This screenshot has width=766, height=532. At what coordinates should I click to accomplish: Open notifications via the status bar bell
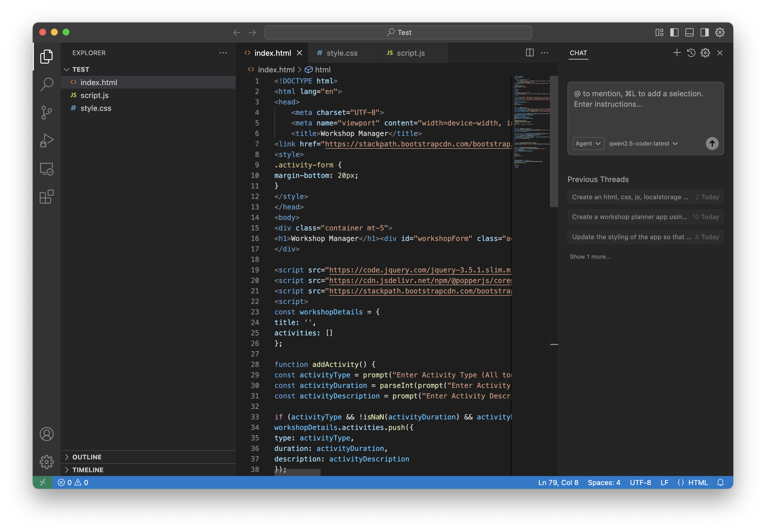[721, 482]
